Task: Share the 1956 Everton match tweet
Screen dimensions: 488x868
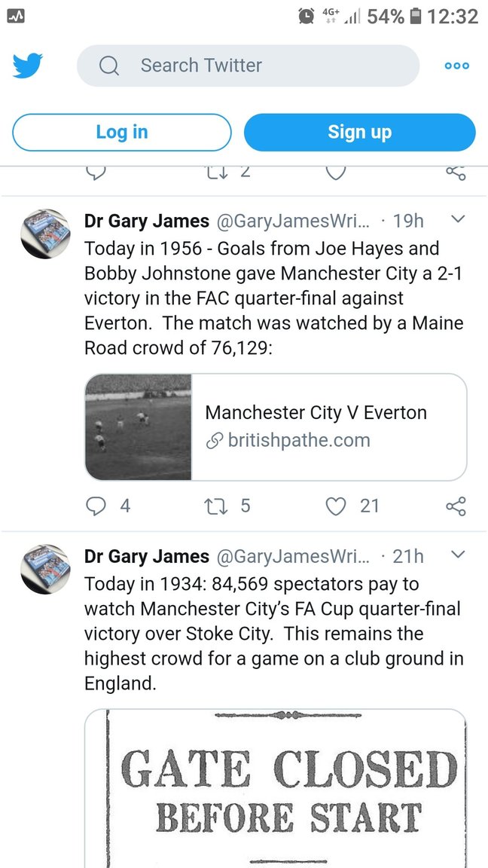Action: point(456,506)
